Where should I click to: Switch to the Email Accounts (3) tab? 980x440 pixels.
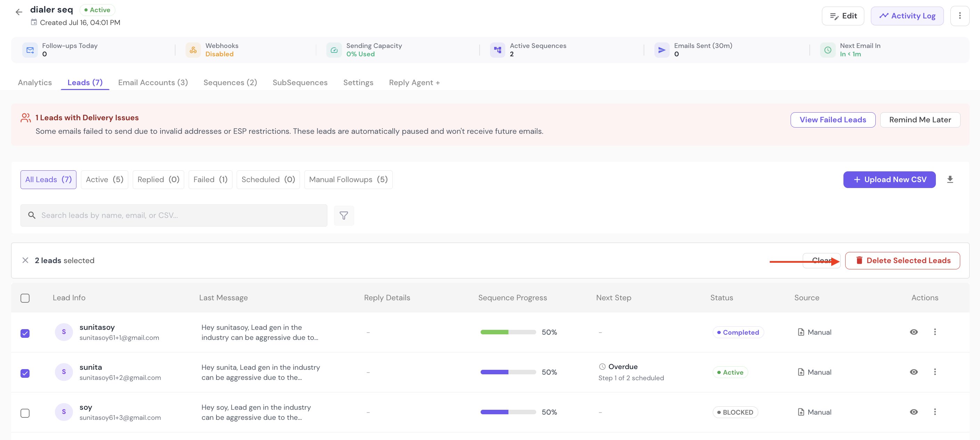[x=153, y=83]
